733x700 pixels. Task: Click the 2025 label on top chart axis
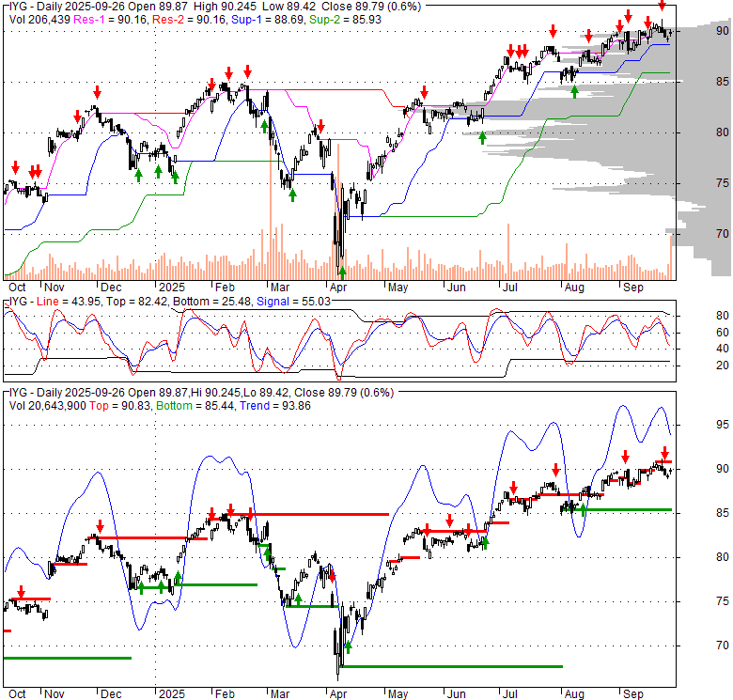click(x=172, y=288)
